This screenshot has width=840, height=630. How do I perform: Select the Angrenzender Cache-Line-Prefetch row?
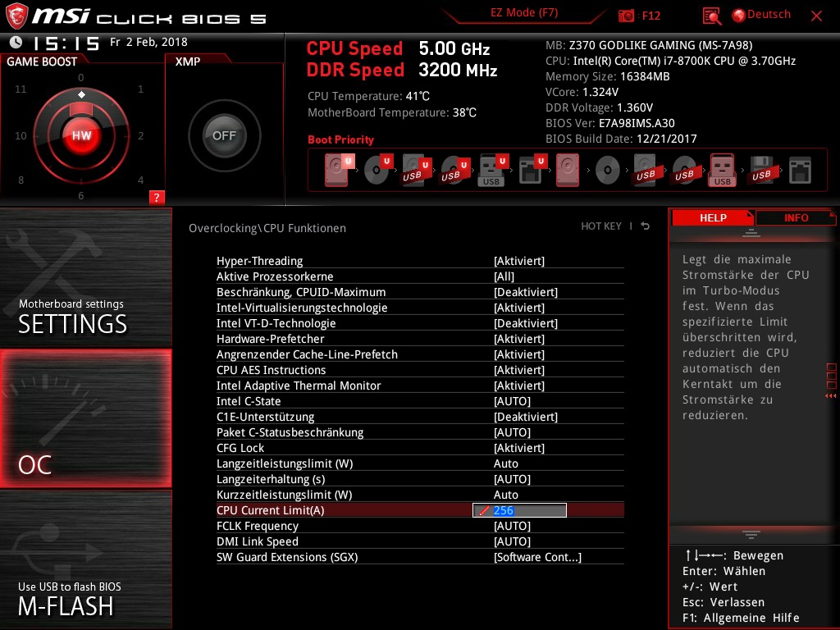420,354
